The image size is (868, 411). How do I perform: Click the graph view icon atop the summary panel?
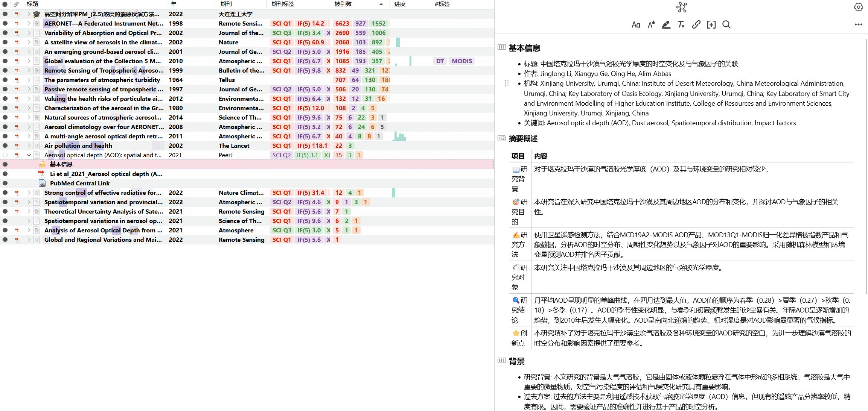pos(681,7)
